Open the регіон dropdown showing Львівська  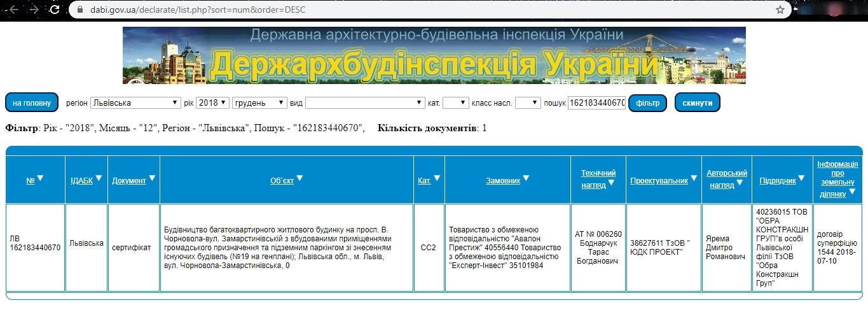pos(135,103)
